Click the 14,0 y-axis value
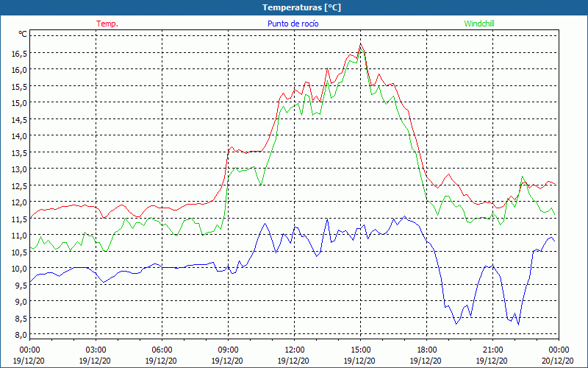Viewport: 588px width, 368px height. point(19,136)
